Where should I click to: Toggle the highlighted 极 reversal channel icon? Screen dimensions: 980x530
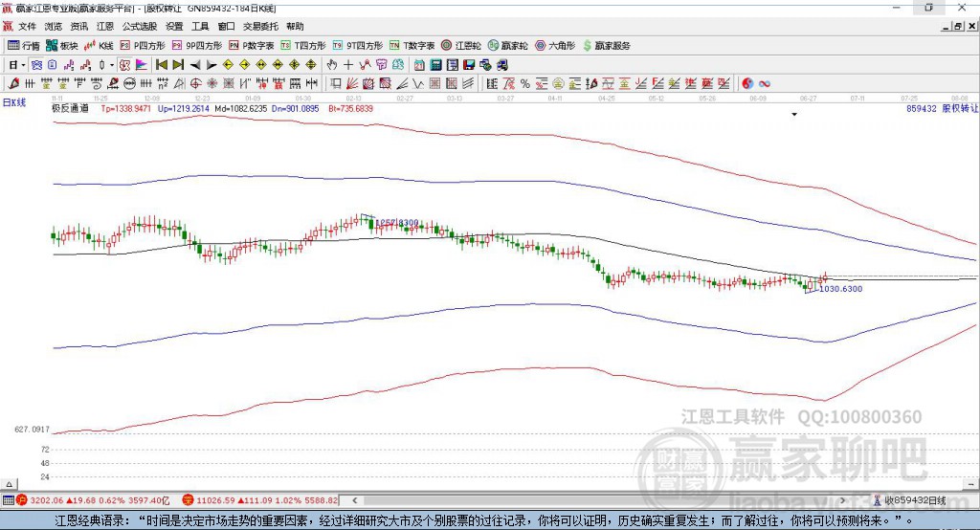pyautogui.click(x=125, y=65)
